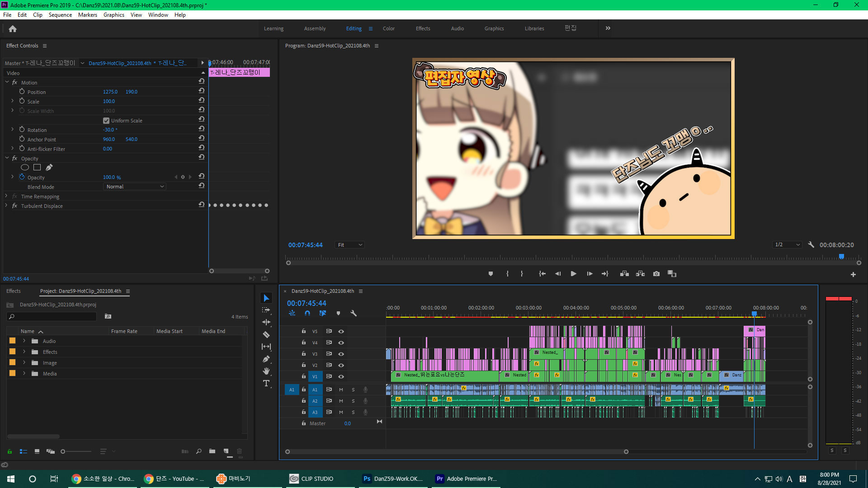Open playback resolution 1/2 dropdown

click(x=787, y=244)
